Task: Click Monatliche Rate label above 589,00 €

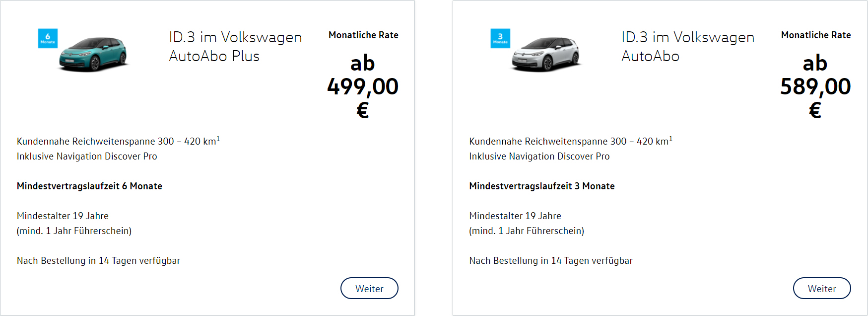Action: coord(816,35)
